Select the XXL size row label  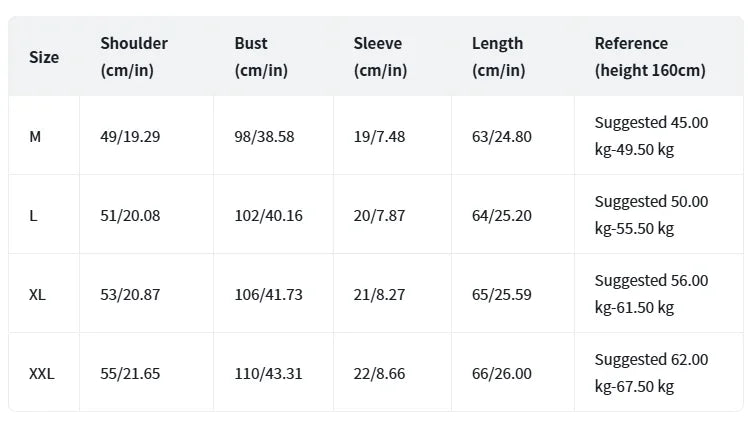click(41, 374)
